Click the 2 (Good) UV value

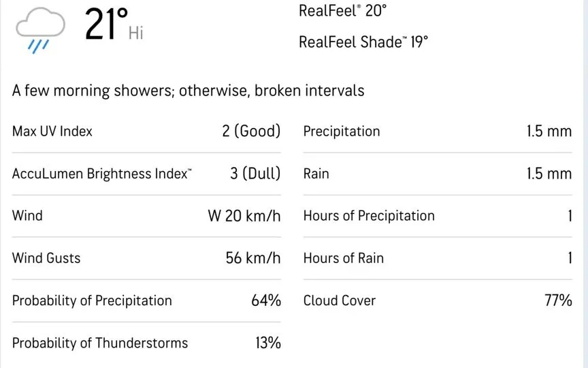coord(251,132)
